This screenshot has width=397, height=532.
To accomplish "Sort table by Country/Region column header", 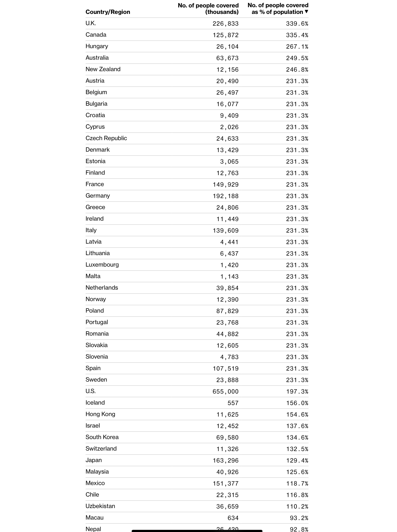I will 108,12.
